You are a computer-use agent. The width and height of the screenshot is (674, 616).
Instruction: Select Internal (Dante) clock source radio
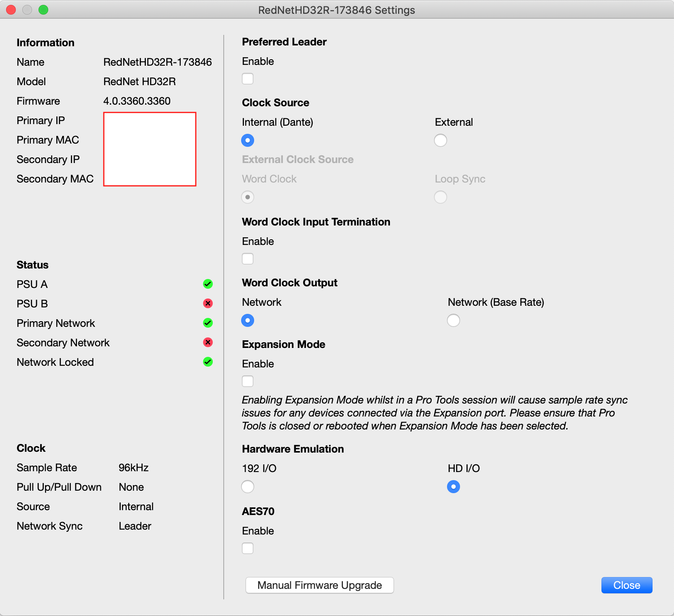click(x=248, y=140)
